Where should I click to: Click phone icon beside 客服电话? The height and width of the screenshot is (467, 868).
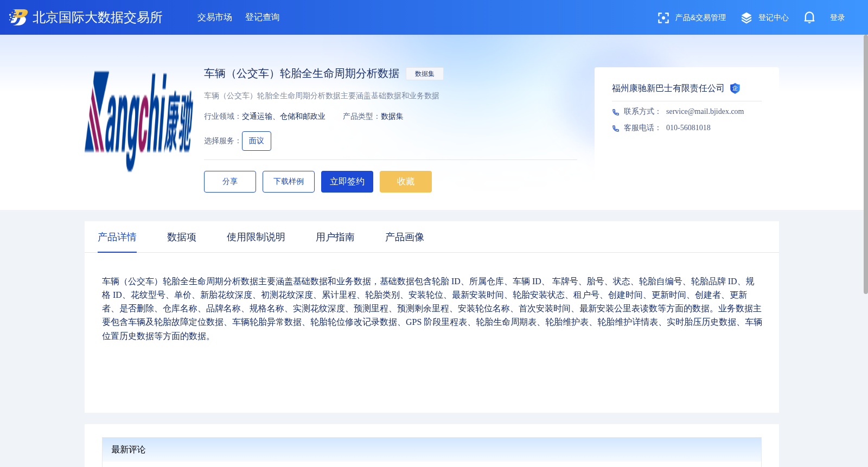coord(616,129)
